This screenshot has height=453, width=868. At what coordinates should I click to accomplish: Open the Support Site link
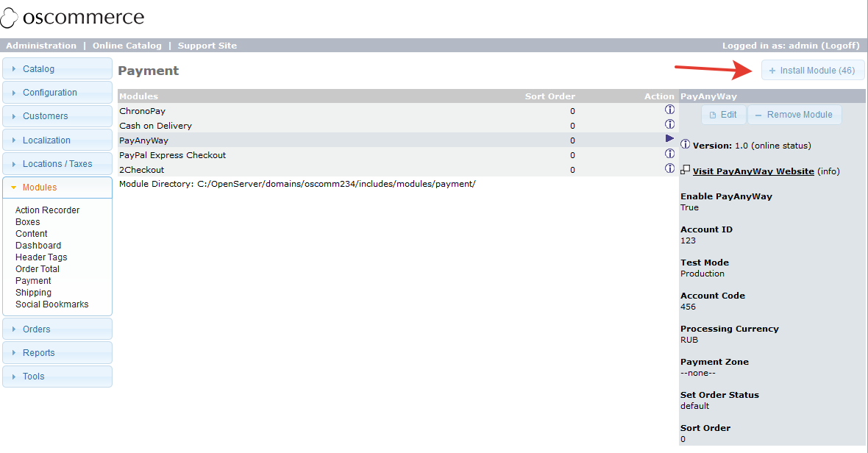pyautogui.click(x=207, y=46)
